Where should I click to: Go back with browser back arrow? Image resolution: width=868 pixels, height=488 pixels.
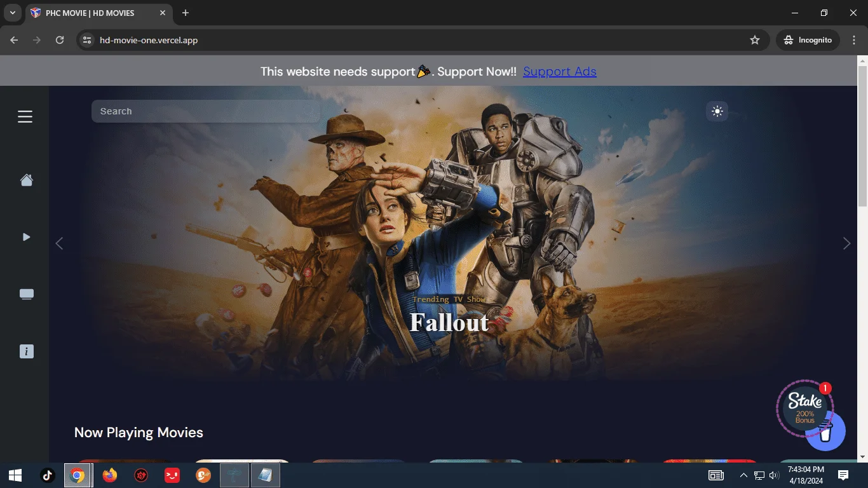click(x=14, y=40)
